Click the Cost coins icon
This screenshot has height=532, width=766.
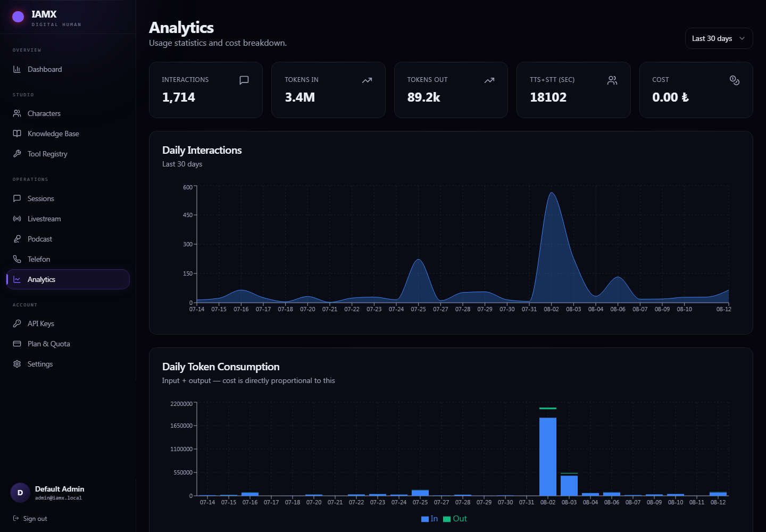pyautogui.click(x=735, y=80)
